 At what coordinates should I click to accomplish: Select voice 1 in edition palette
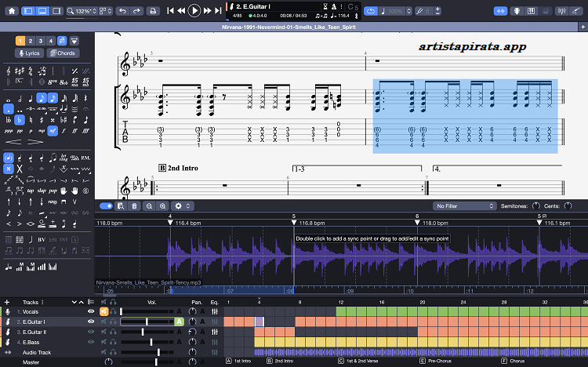(20, 41)
